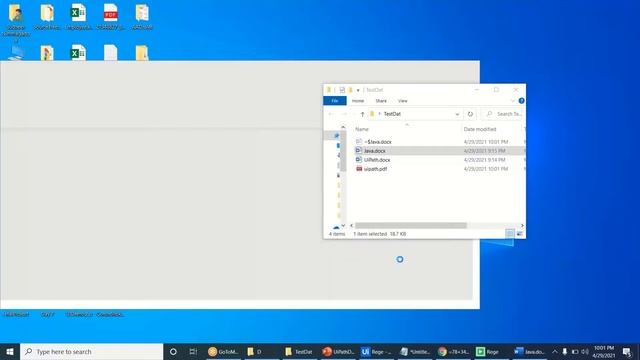Expand the Explorer ribbon chevron
Screen dimensions: 640x360
tap(513, 101)
